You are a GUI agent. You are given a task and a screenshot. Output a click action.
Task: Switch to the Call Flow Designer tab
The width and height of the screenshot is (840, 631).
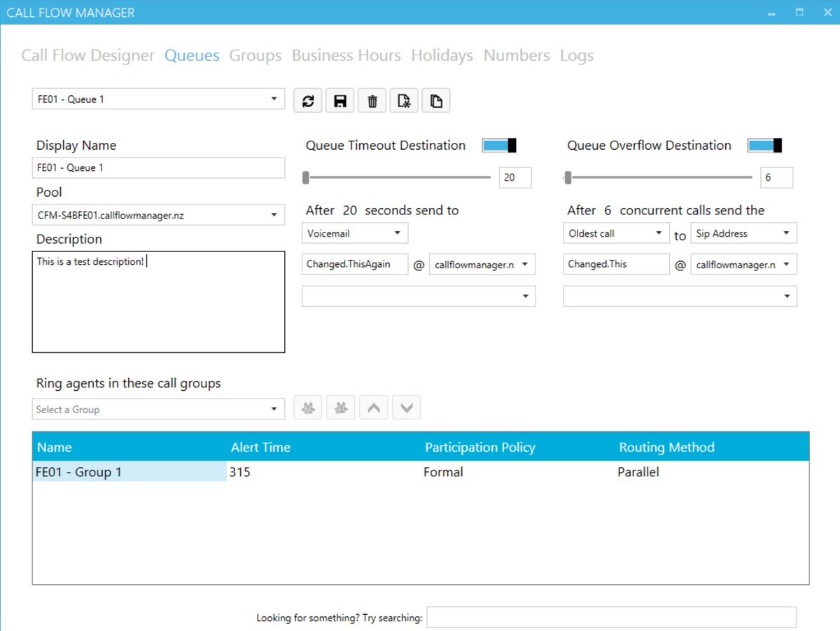click(88, 56)
